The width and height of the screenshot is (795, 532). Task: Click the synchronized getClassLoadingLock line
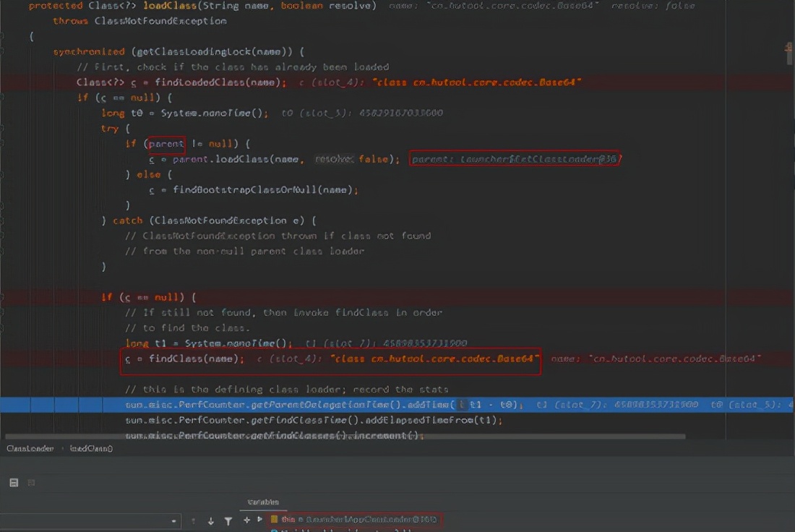tap(179, 52)
